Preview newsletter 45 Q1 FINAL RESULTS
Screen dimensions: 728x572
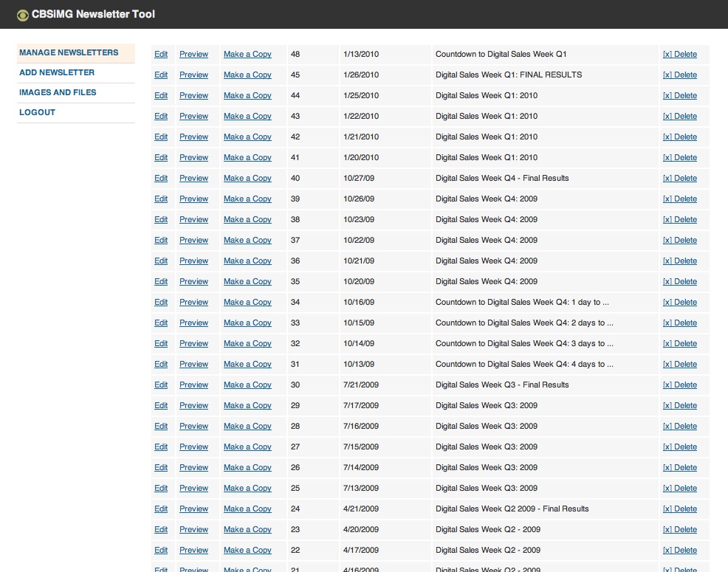click(x=193, y=75)
